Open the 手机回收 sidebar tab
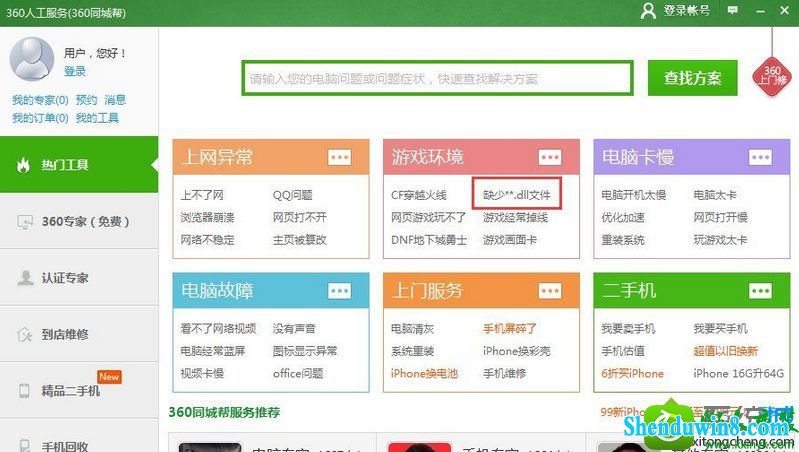This screenshot has width=799, height=452. (79, 438)
